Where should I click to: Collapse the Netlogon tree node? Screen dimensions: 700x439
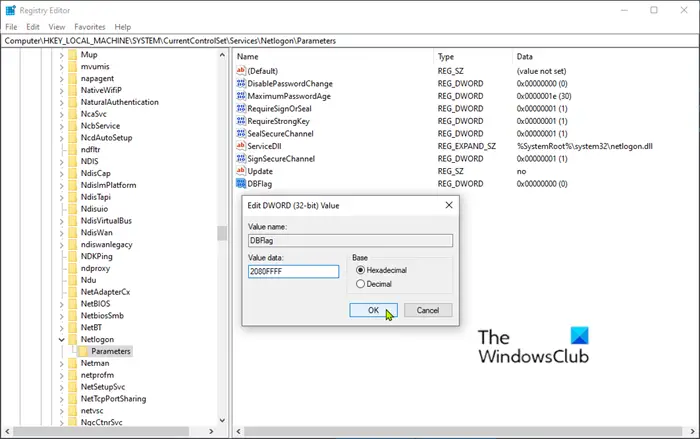coord(62,339)
